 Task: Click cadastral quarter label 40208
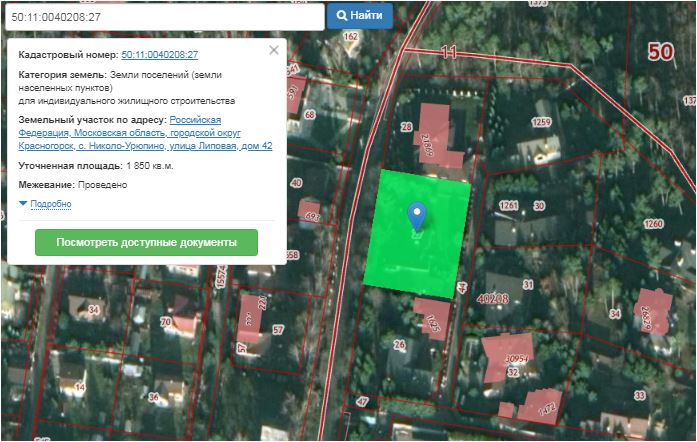coord(493,297)
